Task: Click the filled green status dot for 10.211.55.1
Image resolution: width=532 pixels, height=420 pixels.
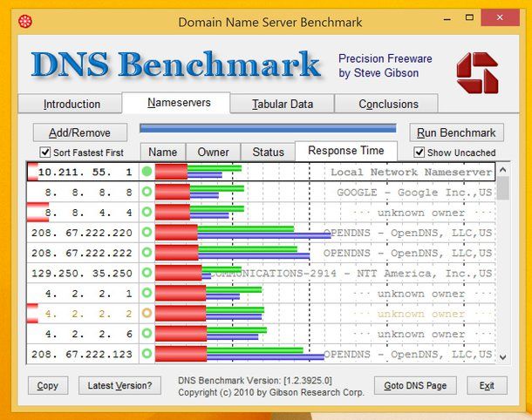Action: pyautogui.click(x=147, y=172)
